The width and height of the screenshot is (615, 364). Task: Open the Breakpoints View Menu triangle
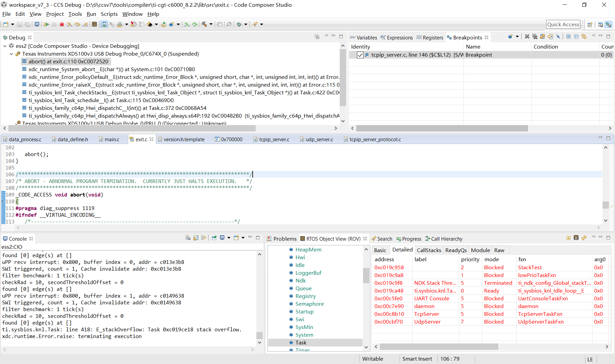click(594, 35)
